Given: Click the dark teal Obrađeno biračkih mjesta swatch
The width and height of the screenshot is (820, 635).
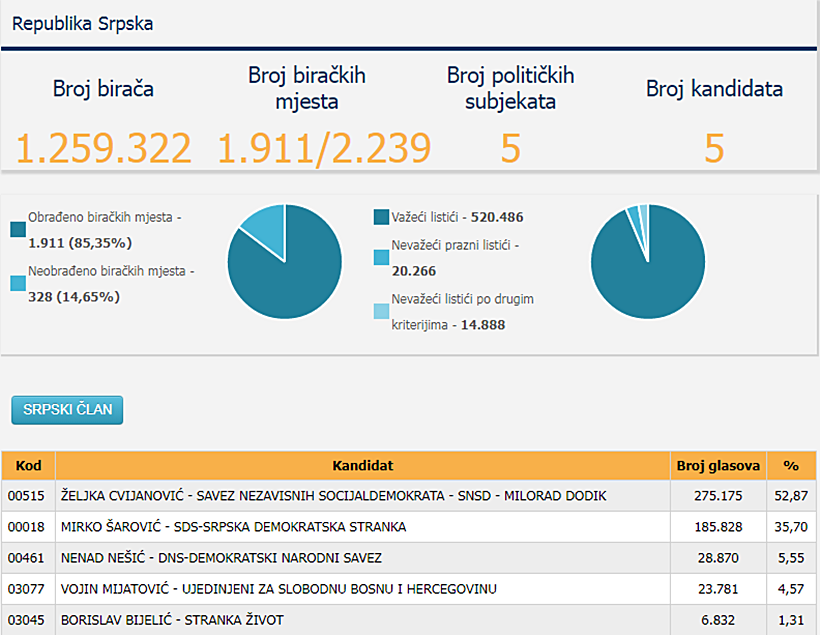Looking at the screenshot, I should [x=18, y=229].
